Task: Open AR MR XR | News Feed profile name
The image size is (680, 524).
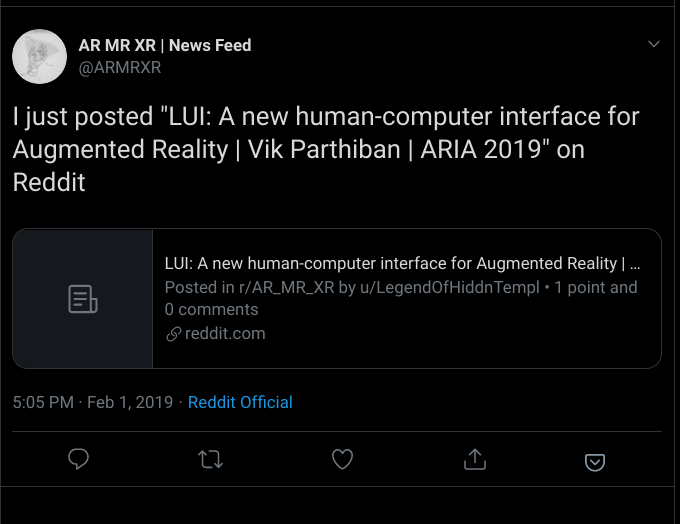Action: pyautogui.click(x=165, y=45)
